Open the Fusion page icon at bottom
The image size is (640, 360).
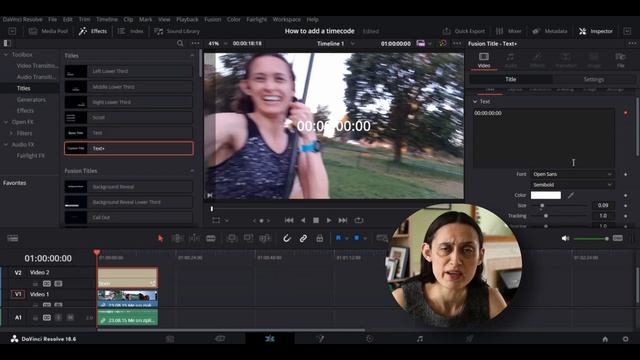pos(320,339)
